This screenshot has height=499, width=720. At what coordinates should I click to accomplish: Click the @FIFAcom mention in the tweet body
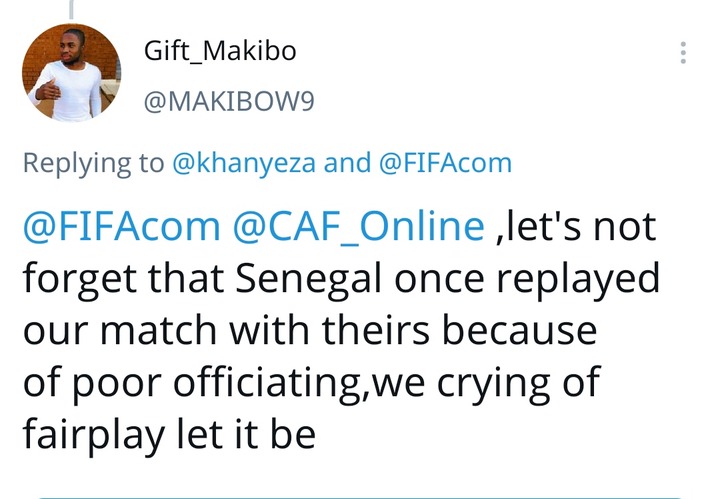click(x=120, y=228)
